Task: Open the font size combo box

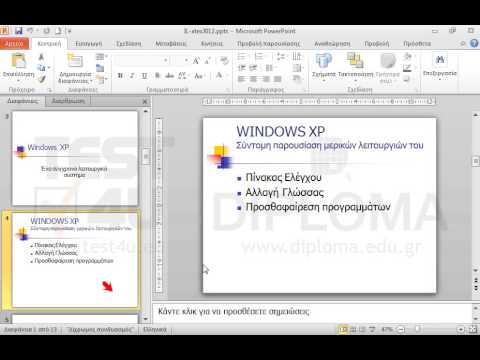Action: point(180,60)
